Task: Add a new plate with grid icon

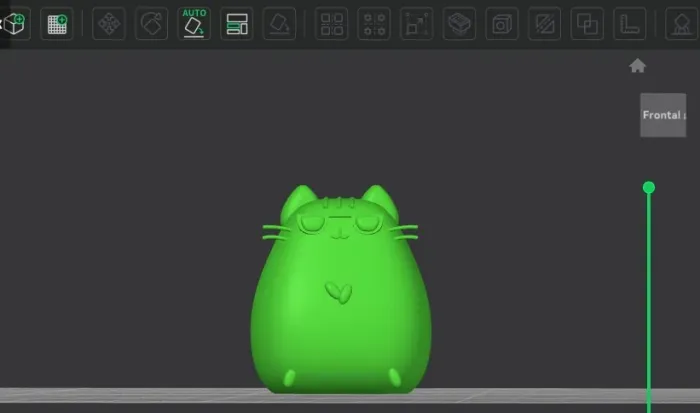Action: [x=57, y=24]
